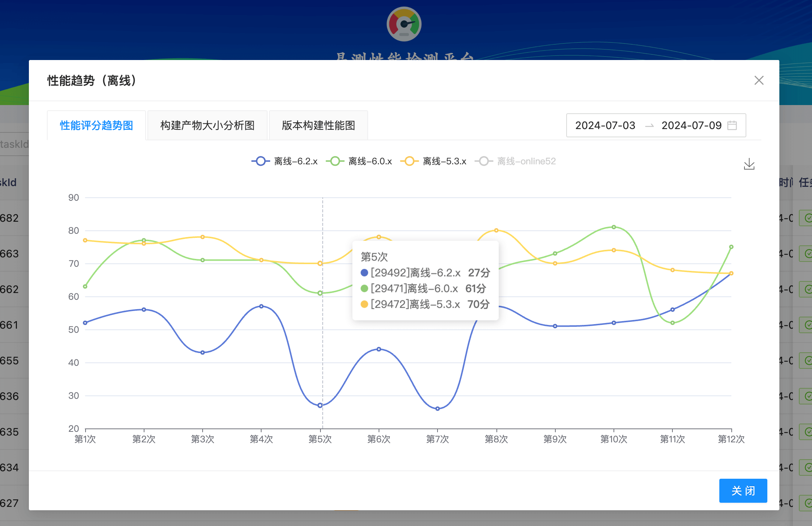Click the speedometer gauge logo
Image resolution: width=812 pixels, height=526 pixels.
[404, 24]
